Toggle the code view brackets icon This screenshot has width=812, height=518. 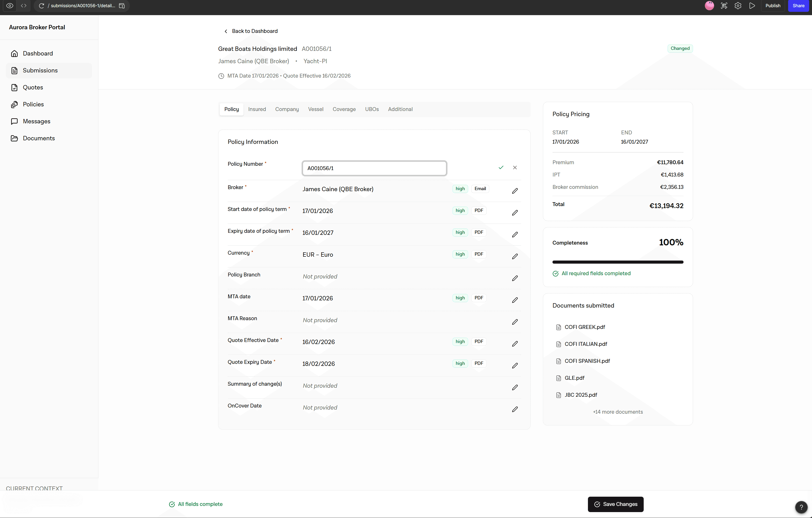pyautogui.click(x=24, y=6)
